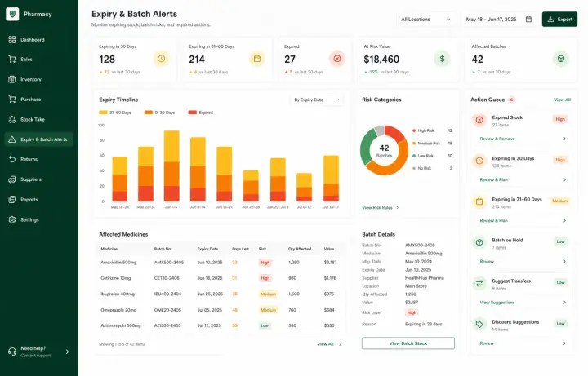Click the 0-30 Days orange legend swatch
588x376 pixels.
coord(149,113)
